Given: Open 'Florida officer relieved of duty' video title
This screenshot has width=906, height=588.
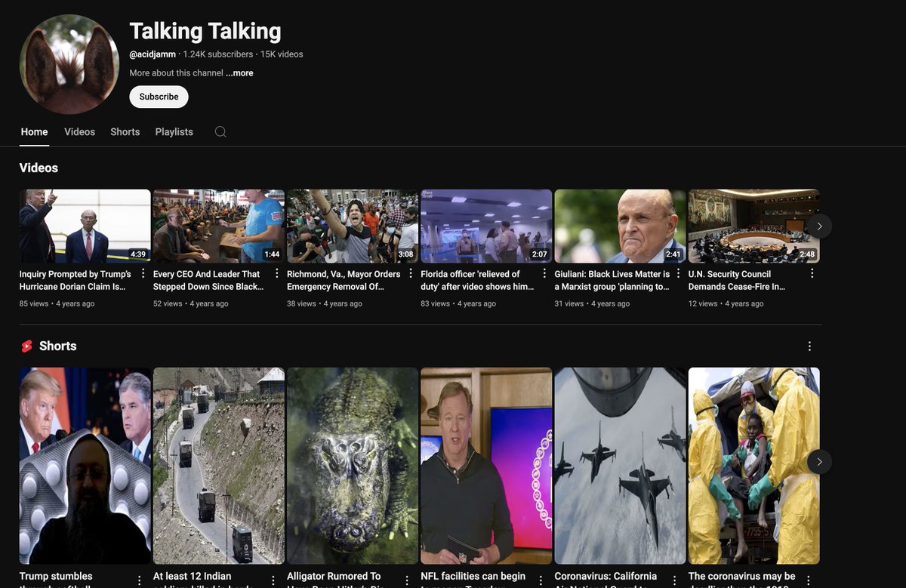Looking at the screenshot, I should tap(477, 280).
